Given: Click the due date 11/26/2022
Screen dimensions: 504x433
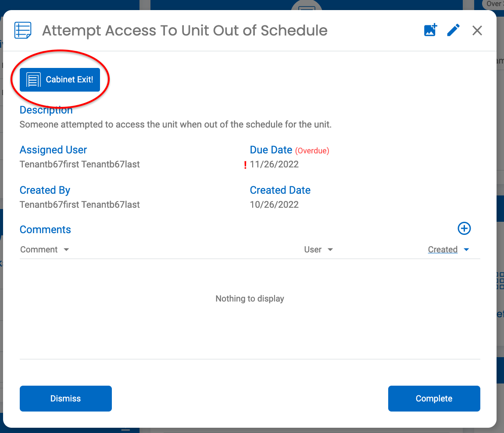Looking at the screenshot, I should click(274, 164).
